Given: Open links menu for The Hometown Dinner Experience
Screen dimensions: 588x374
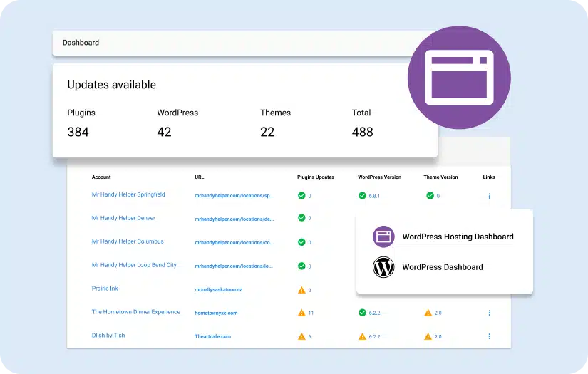Looking at the screenshot, I should [x=489, y=313].
